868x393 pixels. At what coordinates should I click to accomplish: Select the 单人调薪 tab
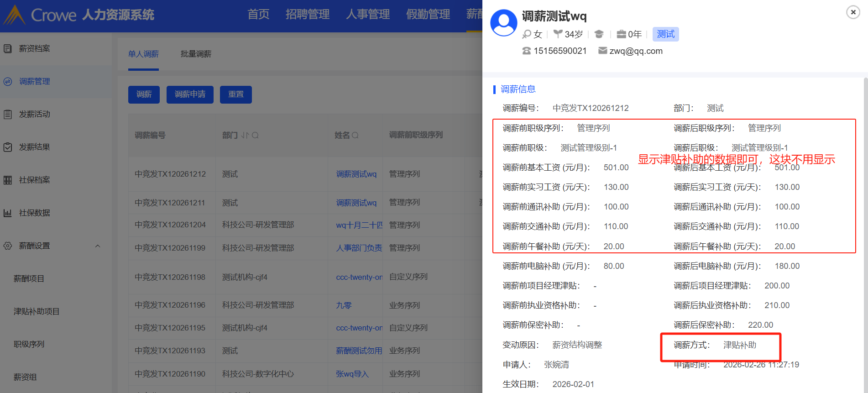143,54
